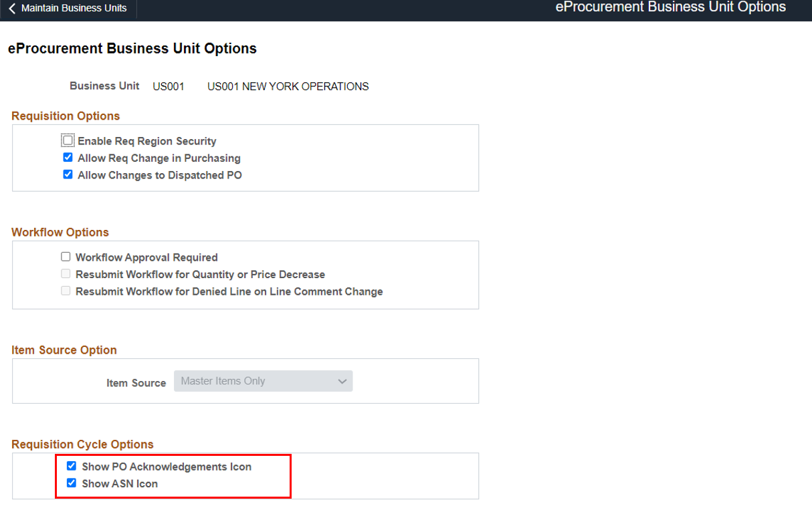Click the back chevron arrow icon
This screenshot has width=812, height=508.
click(12, 9)
